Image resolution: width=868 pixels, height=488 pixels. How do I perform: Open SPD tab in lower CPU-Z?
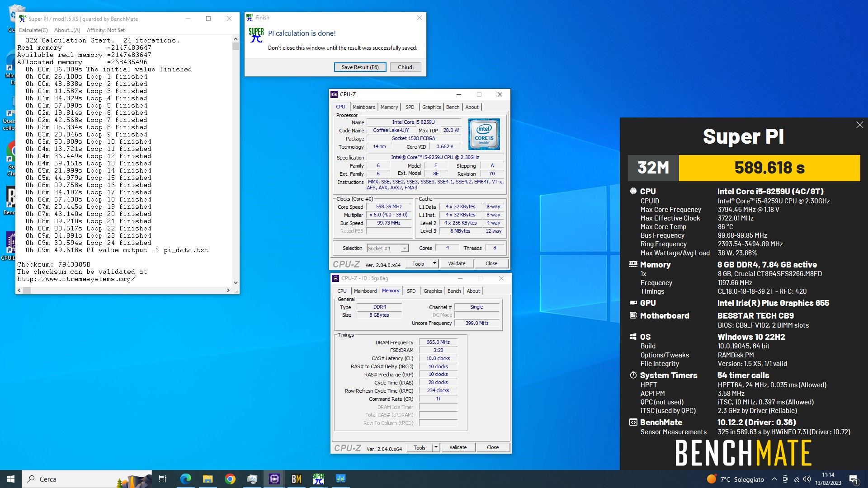point(411,291)
